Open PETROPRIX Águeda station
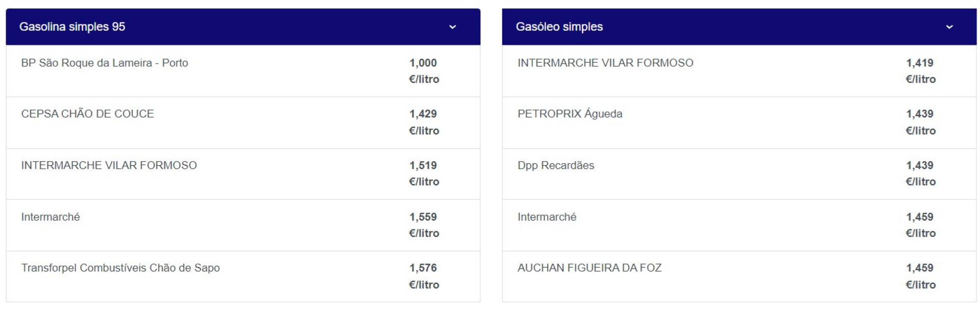980x312 pixels. click(x=570, y=114)
